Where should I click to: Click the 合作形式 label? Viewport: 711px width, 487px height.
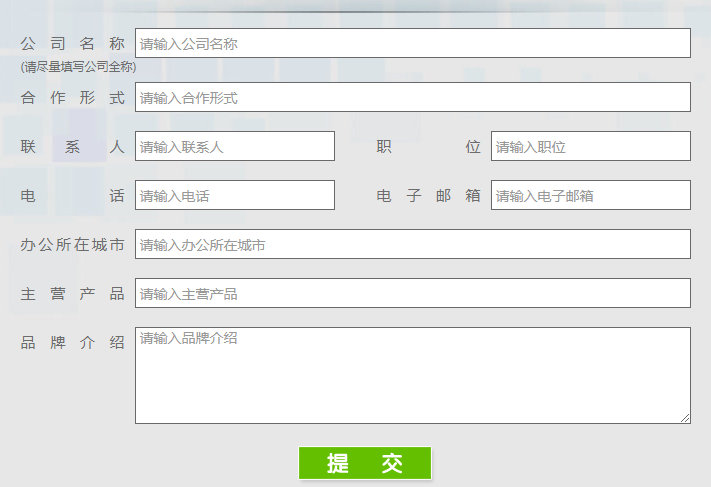[72, 97]
